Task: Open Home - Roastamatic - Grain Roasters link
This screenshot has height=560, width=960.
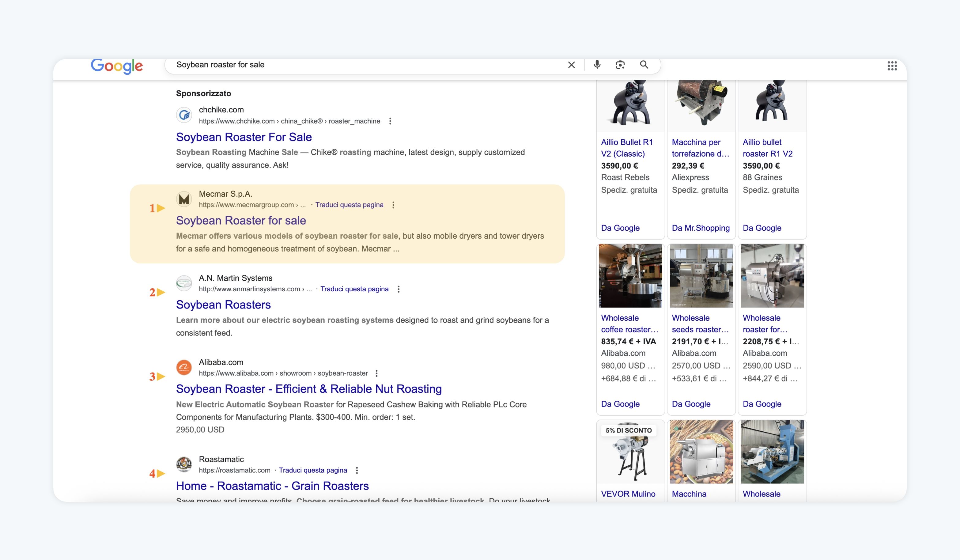Action: pyautogui.click(x=272, y=486)
